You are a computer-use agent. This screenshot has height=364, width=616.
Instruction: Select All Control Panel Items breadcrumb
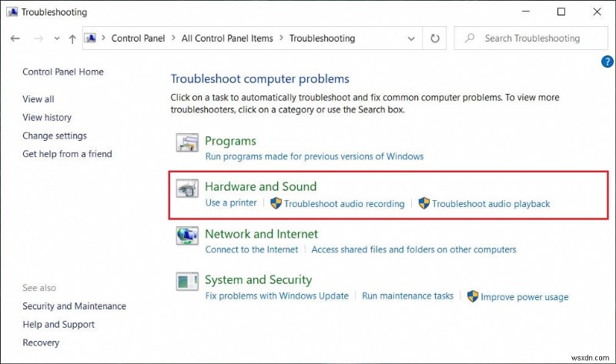point(228,38)
